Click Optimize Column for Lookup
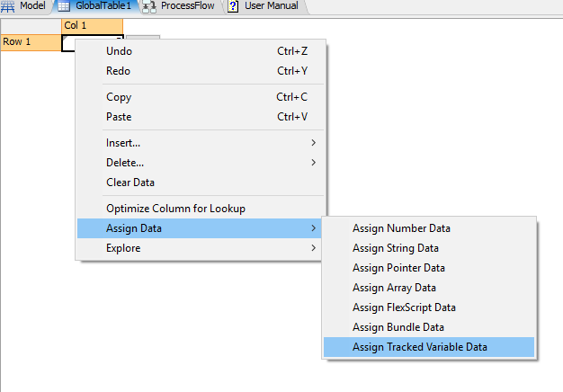Screen dimensions: 563x392 175,209
